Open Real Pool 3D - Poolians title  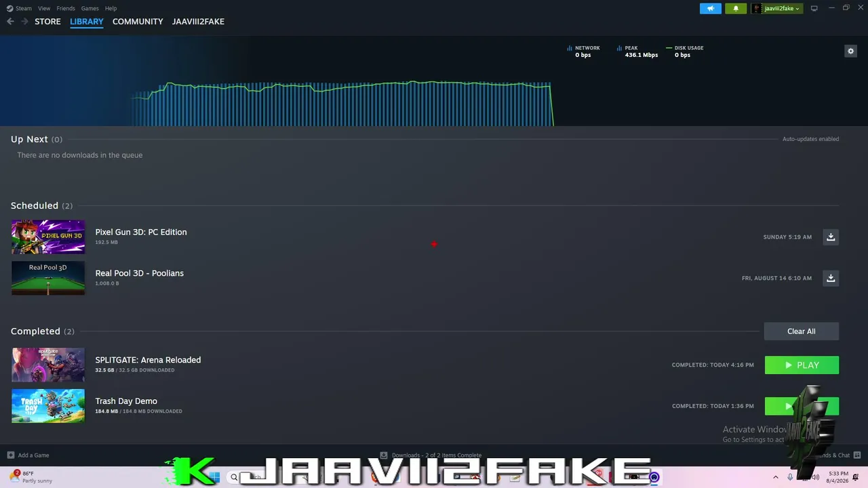(x=140, y=273)
